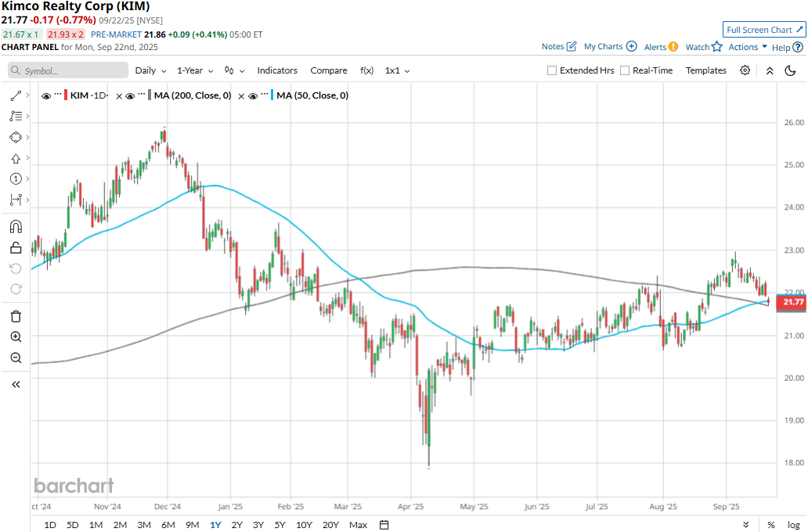Click the Full Screen Chart button
Image resolution: width=808 pixels, height=532 pixels.
pos(763,30)
